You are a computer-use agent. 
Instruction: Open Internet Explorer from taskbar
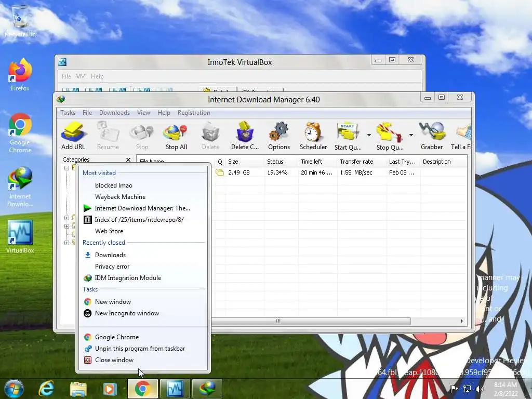pos(46,389)
